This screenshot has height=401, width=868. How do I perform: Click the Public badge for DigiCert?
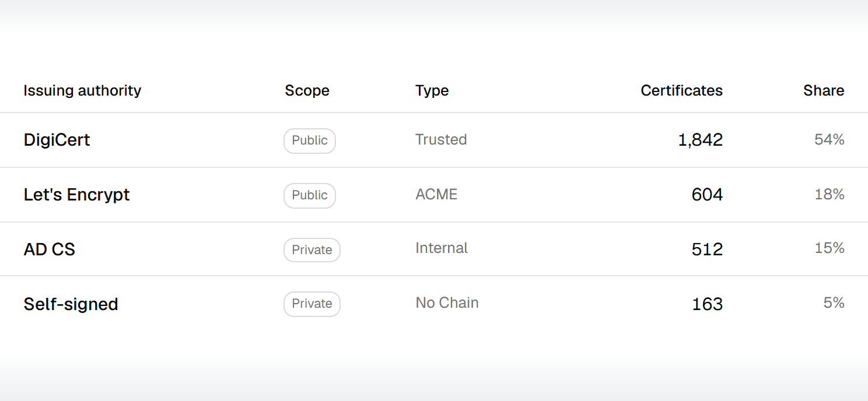pyautogui.click(x=310, y=140)
